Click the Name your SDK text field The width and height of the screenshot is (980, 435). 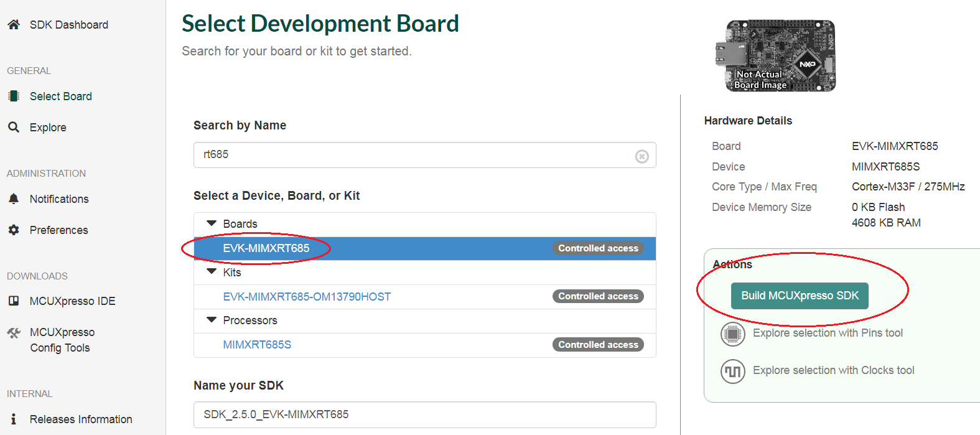click(424, 414)
